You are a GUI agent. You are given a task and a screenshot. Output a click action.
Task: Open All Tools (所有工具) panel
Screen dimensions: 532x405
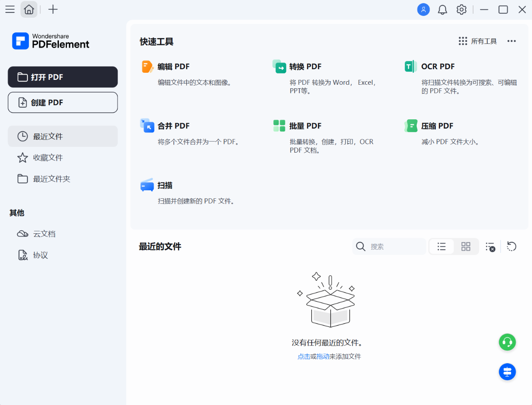(477, 41)
